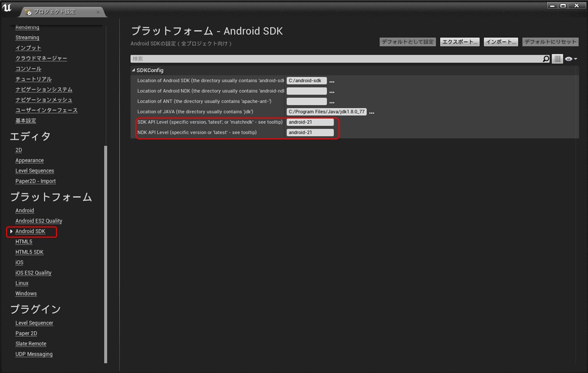Open UDP Messaging plugin settings
The width and height of the screenshot is (588, 373).
click(34, 354)
